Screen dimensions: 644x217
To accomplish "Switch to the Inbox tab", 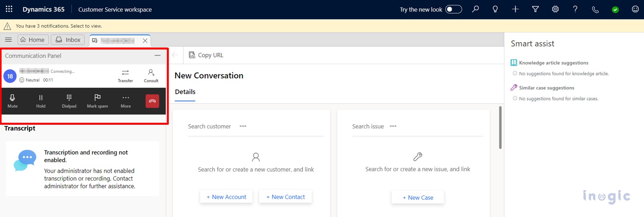I will [x=68, y=40].
